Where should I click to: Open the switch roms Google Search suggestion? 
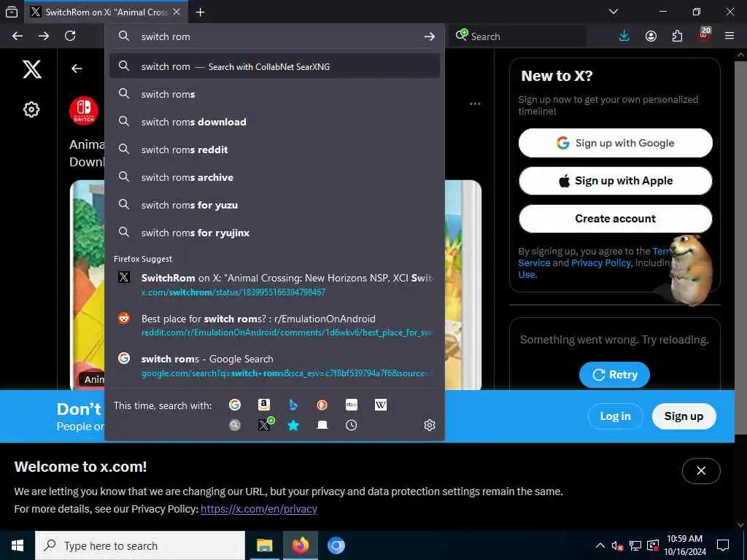coord(274,366)
